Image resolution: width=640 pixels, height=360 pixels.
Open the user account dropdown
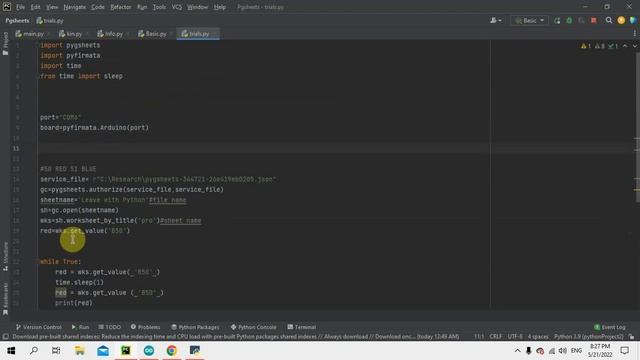(496, 20)
